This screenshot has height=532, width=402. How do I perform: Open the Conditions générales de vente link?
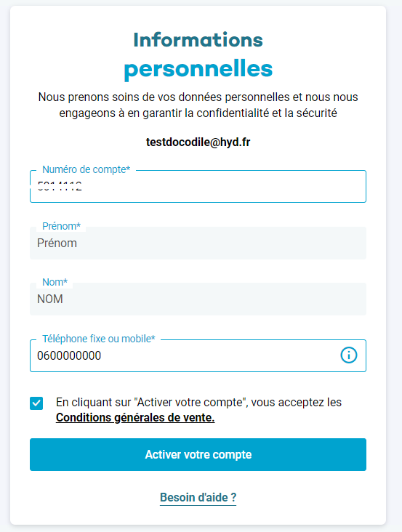[135, 418]
